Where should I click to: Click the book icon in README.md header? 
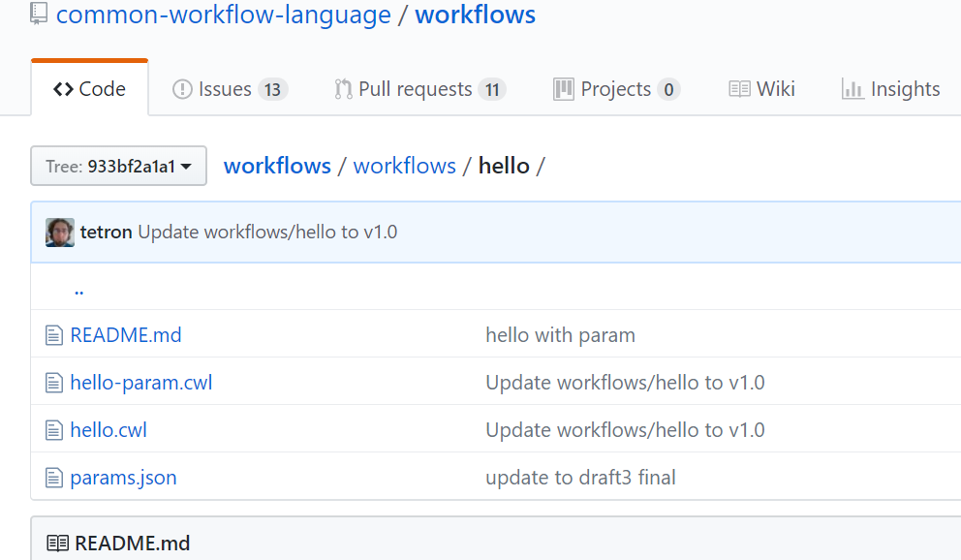tap(57, 544)
